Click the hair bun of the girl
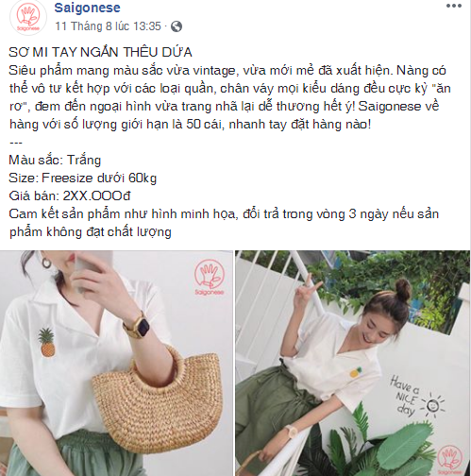 [403, 289]
